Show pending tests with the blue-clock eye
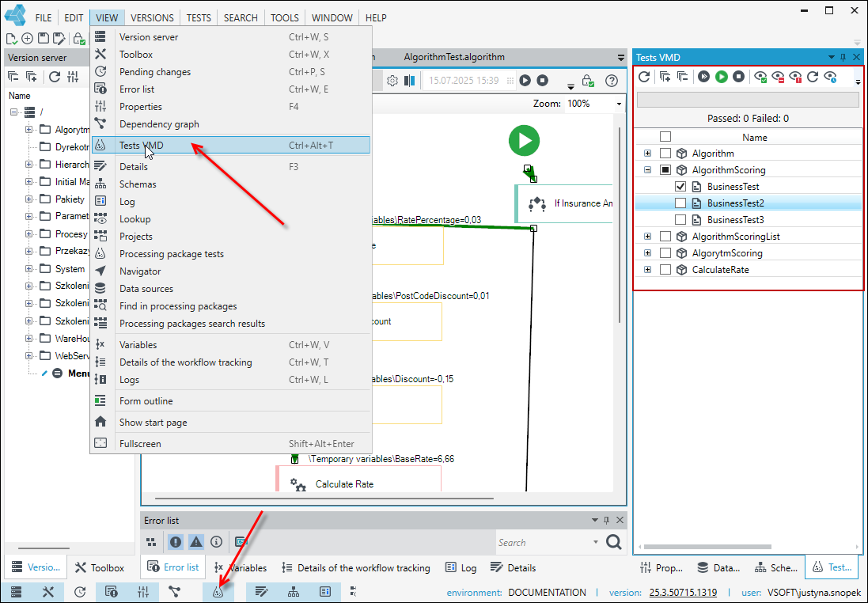868x603 pixels. [830, 77]
